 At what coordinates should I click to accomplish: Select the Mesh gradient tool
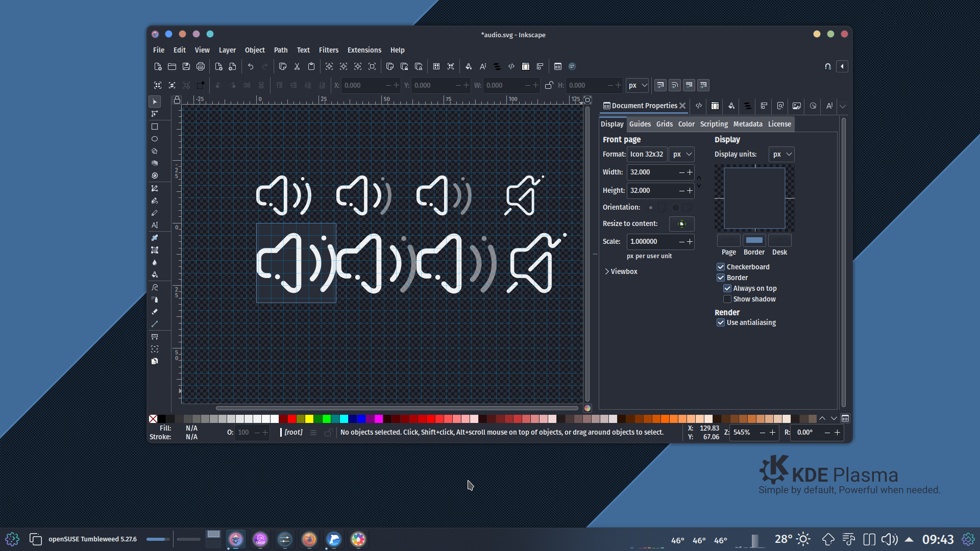click(155, 250)
